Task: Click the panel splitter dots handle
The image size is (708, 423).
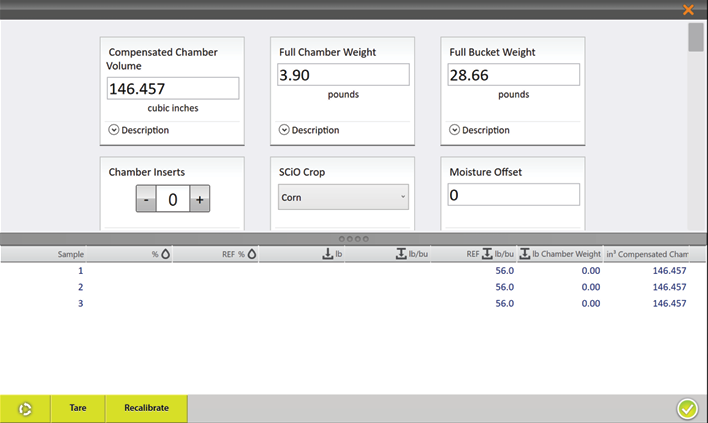Action: [x=354, y=239]
